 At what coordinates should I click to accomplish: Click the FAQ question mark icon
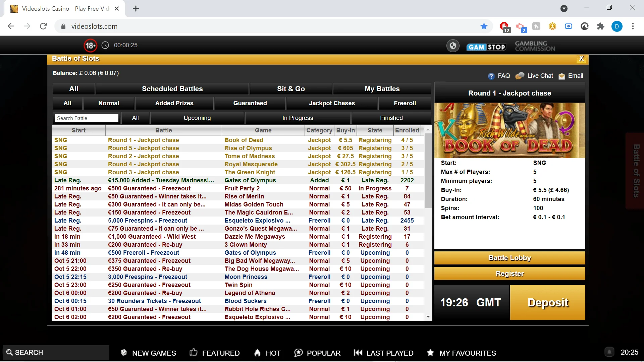tap(491, 76)
